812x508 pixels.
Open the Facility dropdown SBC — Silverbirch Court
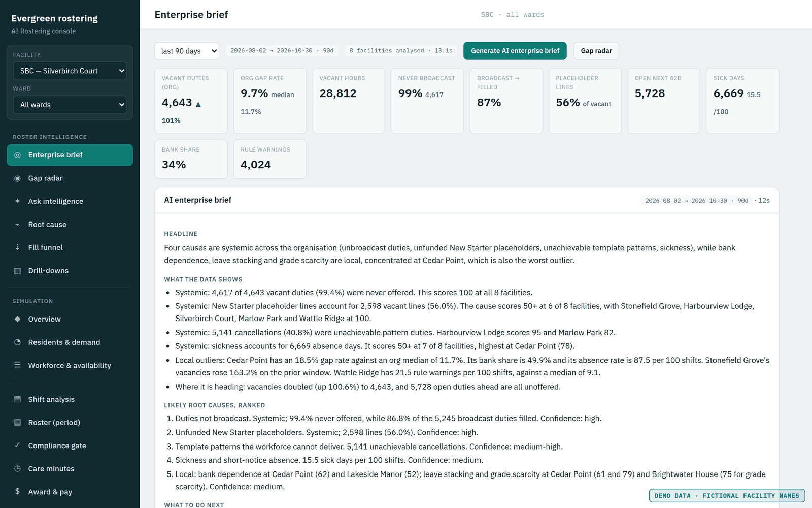[70, 71]
